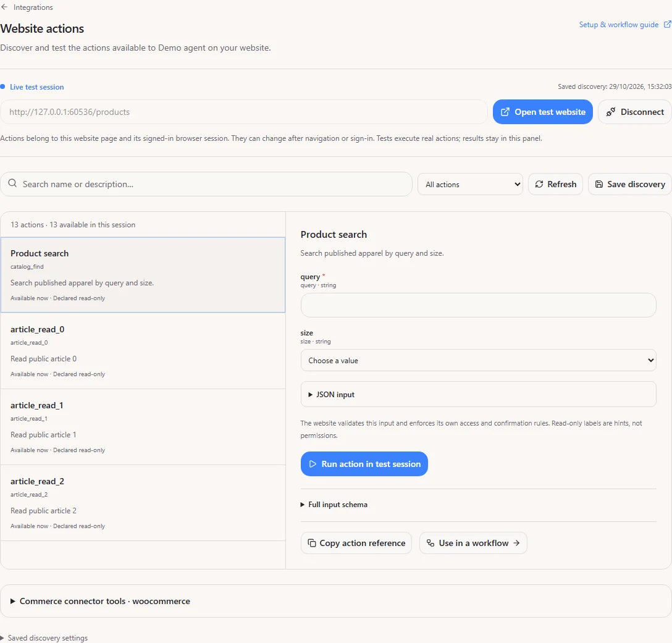The image size is (672, 643).
Task: Click the copy icon on Copy action reference
Action: pyautogui.click(x=311, y=543)
